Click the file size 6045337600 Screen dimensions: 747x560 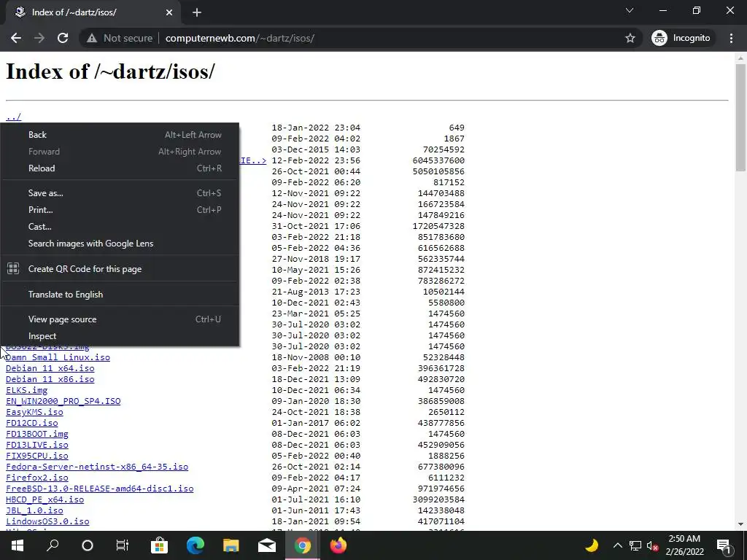(438, 160)
